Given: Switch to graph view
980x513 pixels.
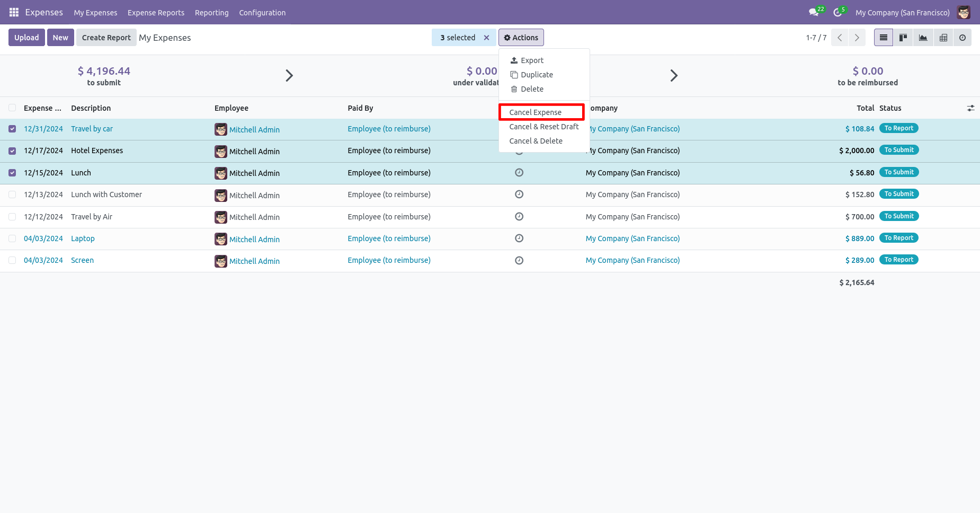Looking at the screenshot, I should (x=923, y=38).
